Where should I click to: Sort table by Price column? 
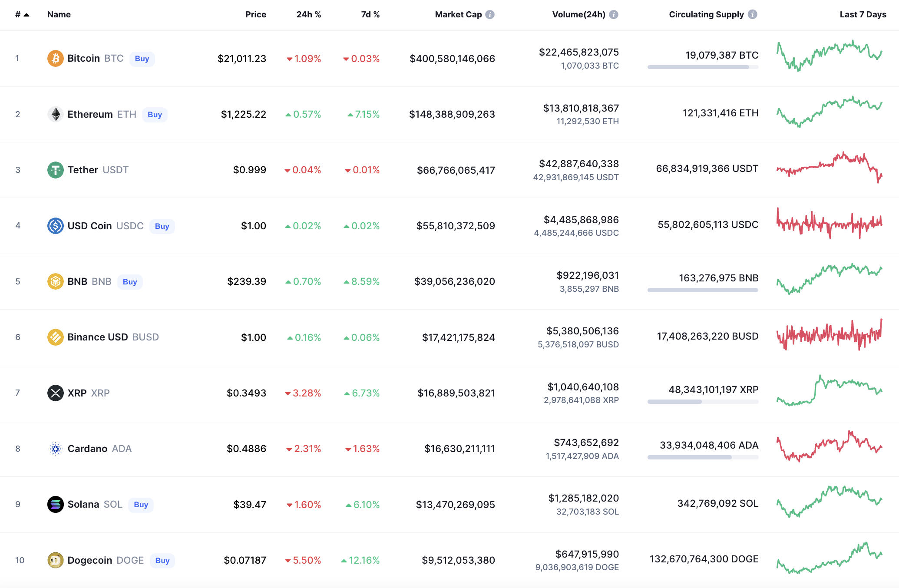255,14
